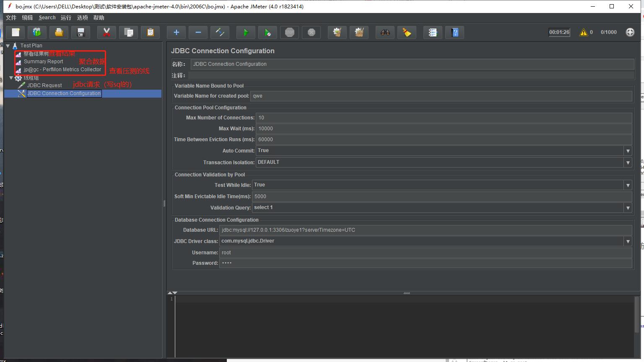
Task: Click the Copy toolbar icon
Action: click(x=128, y=32)
